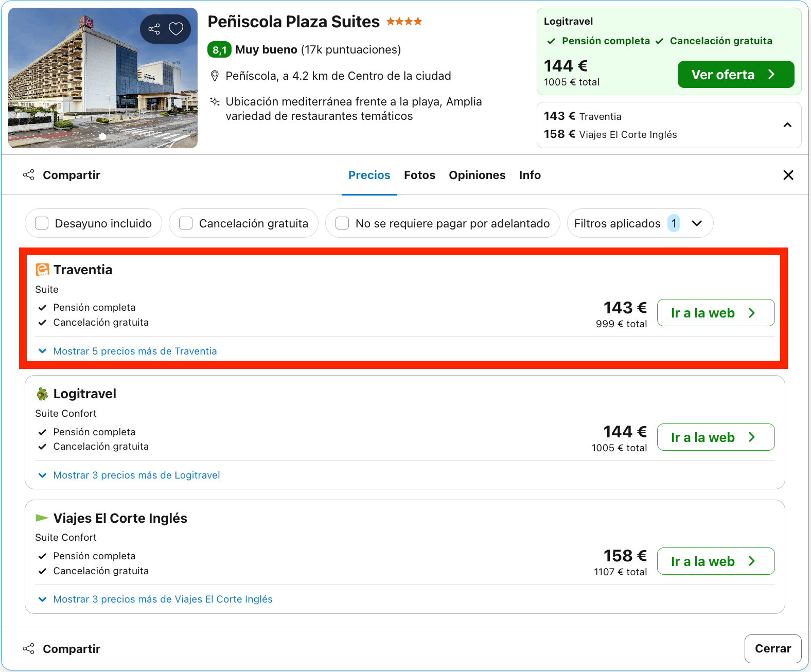Image resolution: width=811 pixels, height=672 pixels.
Task: Enable Cancelación gratuita filter checkbox
Action: click(x=186, y=223)
